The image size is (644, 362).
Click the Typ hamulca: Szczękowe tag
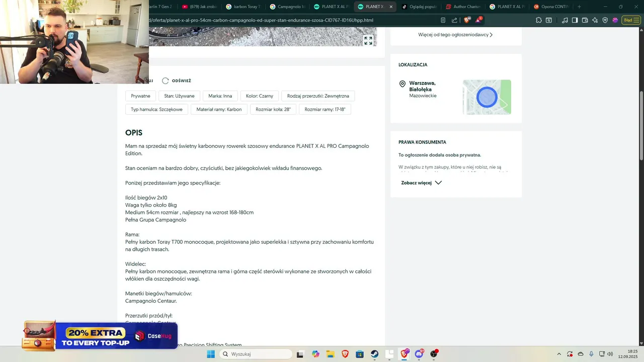click(156, 109)
